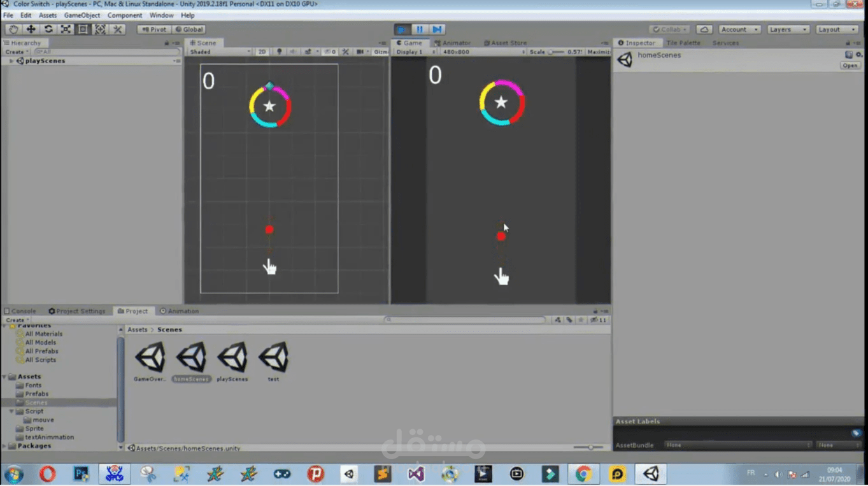Viewport: 868px width, 486px height.
Task: Click the Pause button
Action: coord(420,29)
